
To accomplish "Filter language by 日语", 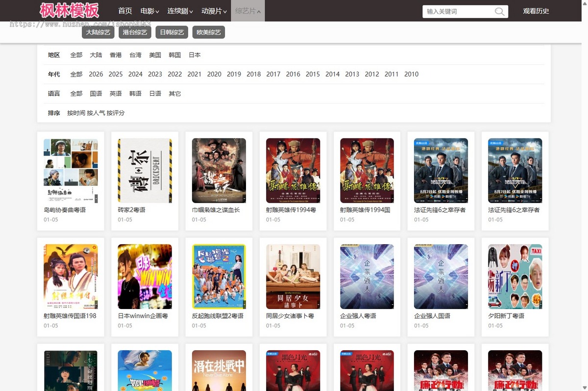I will [x=155, y=93].
